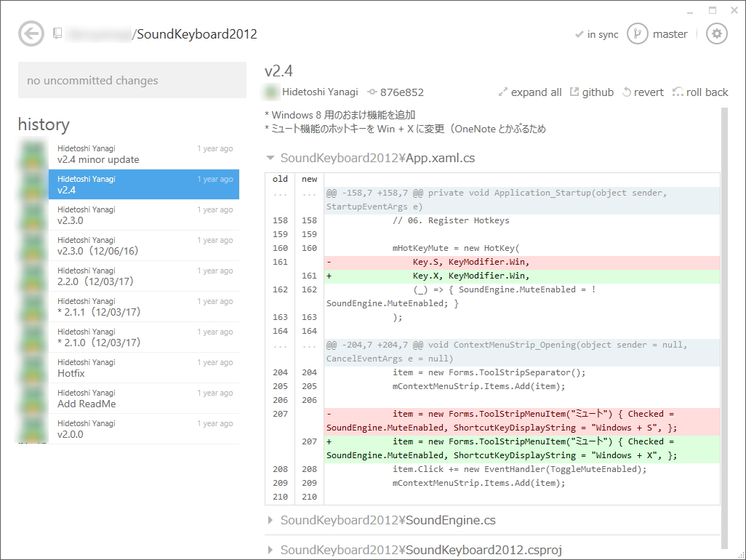Collapse the App.xaml.cs file diff
Viewport: 746px width, 560px height.
(x=270, y=158)
